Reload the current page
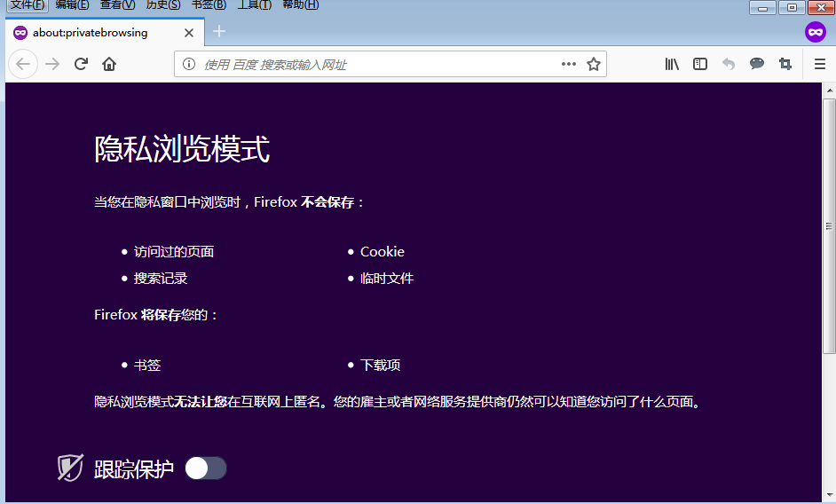The height and width of the screenshot is (504, 836). [81, 64]
